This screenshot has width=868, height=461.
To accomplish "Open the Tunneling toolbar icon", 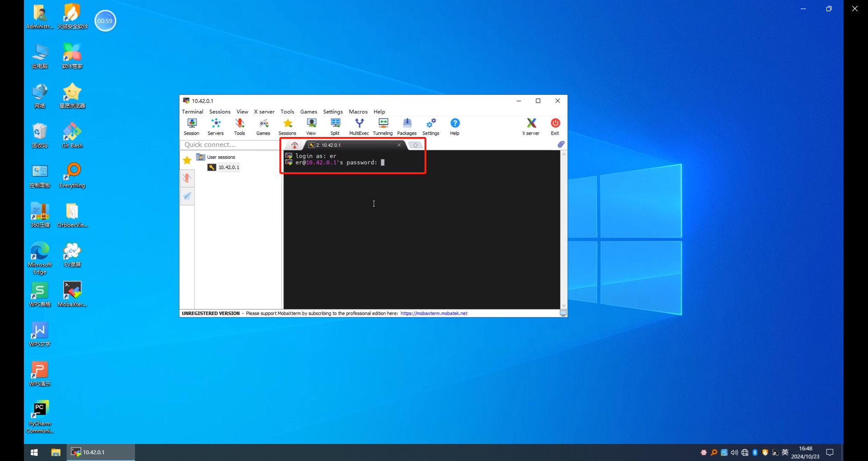I will point(383,127).
